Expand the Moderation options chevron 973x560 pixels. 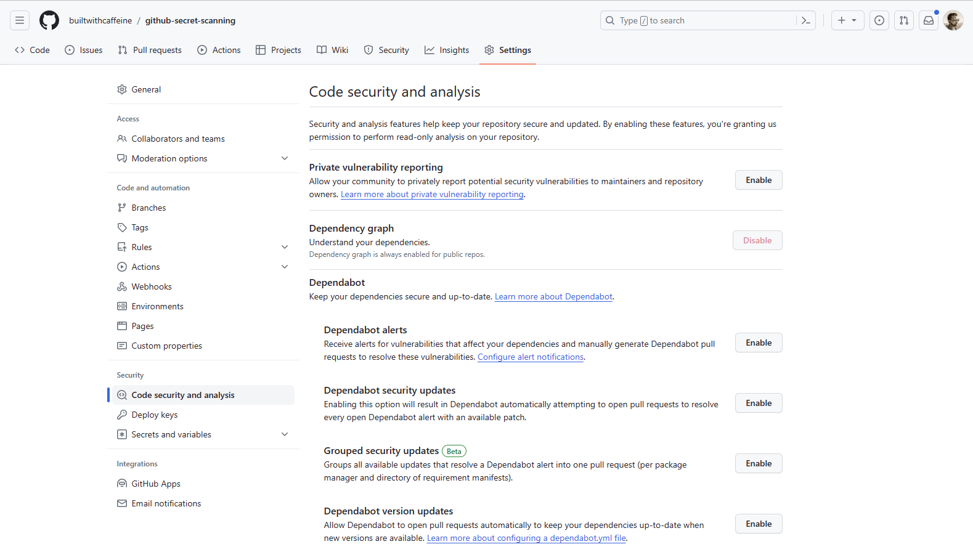click(285, 158)
